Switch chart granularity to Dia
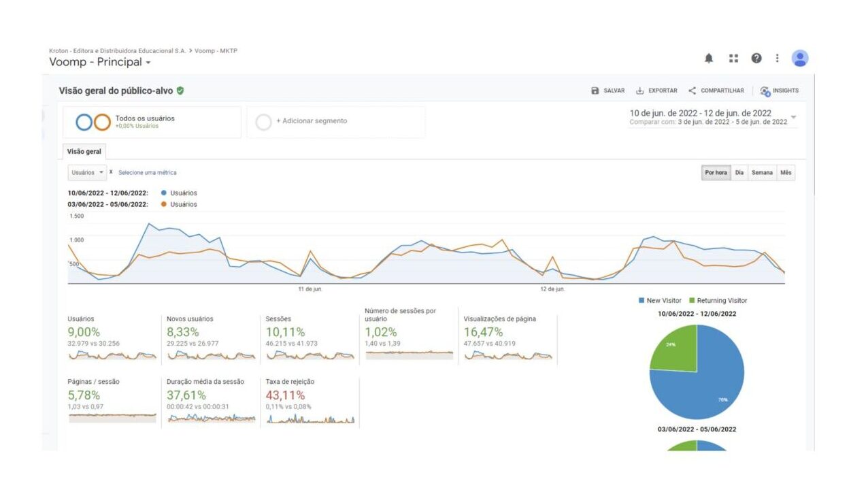The height and width of the screenshot is (490, 868). click(x=739, y=173)
